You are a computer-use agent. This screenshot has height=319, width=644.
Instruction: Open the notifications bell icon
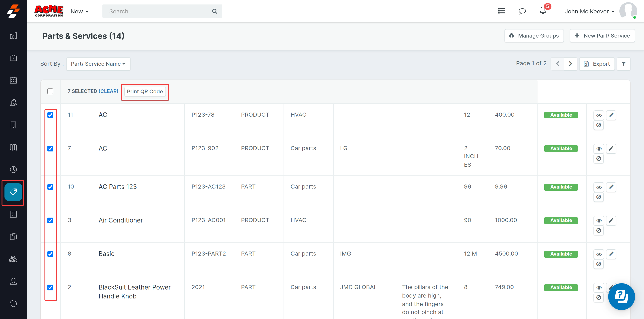[x=542, y=11]
